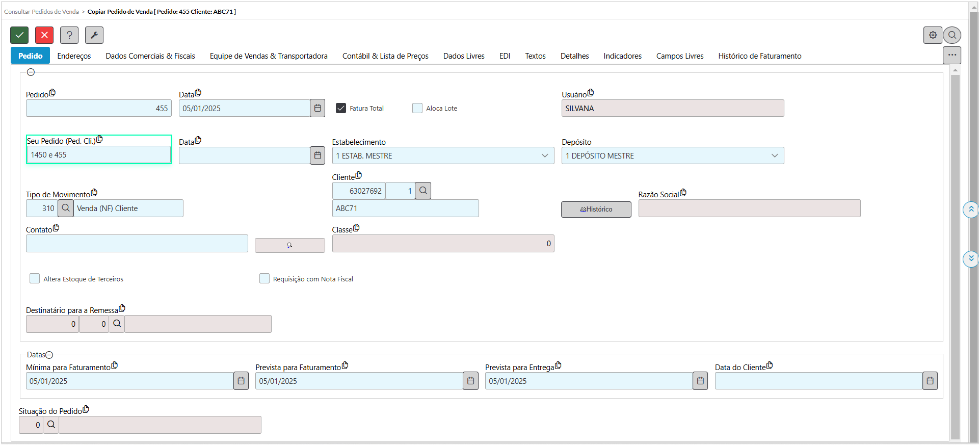The width and height of the screenshot is (980, 445).
Task: Search Tipo de Movimento with magnifier icon
Action: pos(66,208)
